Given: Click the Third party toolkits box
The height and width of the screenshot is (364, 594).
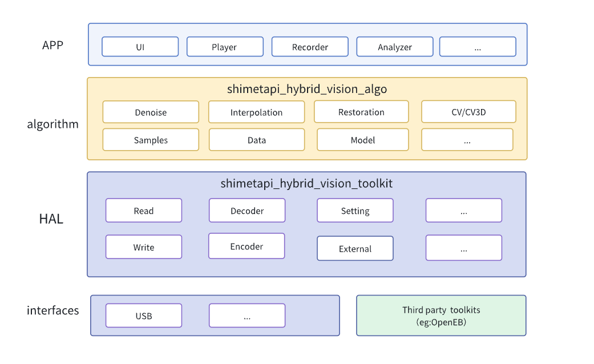Looking at the screenshot, I should 441,316.
